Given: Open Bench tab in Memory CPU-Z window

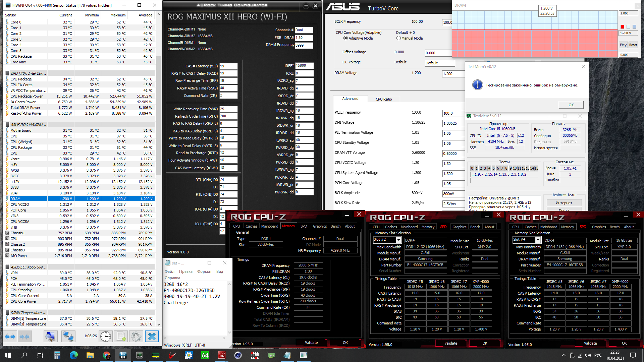Looking at the screenshot, I should coord(335,226).
